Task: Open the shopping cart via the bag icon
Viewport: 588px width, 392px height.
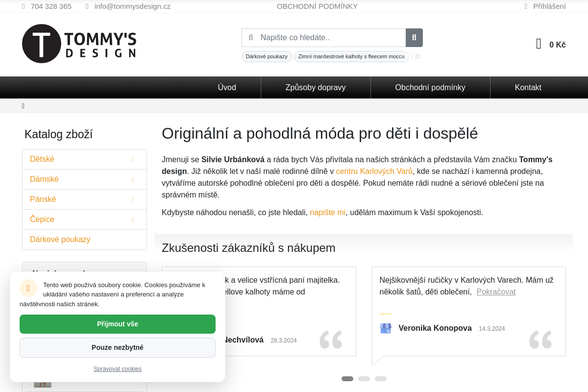Action: 538,44
